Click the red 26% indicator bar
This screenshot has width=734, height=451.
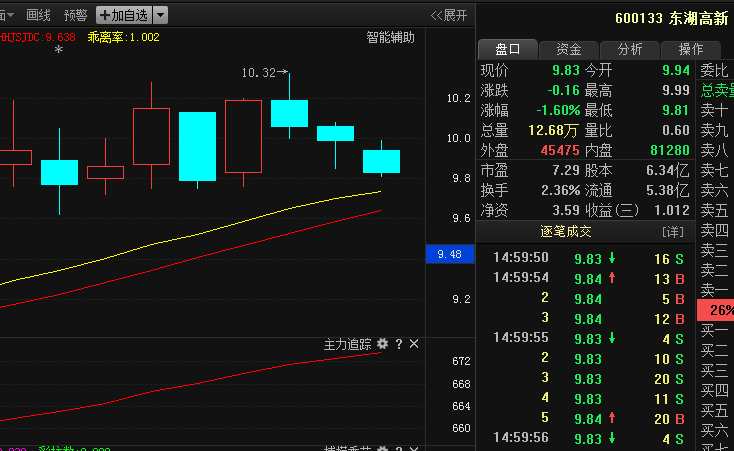tap(718, 310)
